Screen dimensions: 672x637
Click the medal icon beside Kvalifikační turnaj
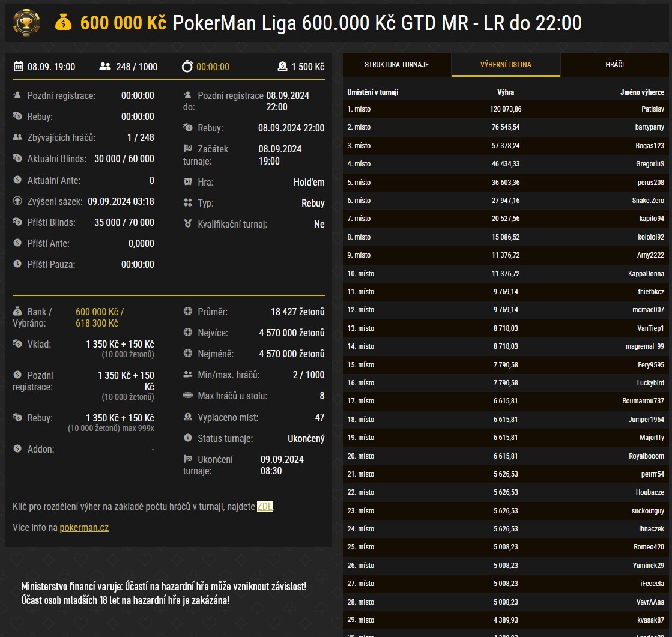click(188, 223)
